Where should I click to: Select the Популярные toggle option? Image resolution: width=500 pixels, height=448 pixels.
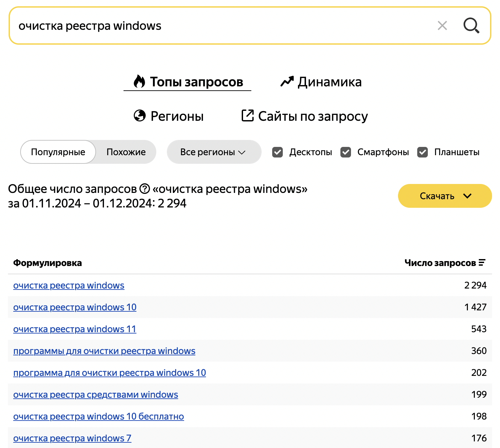(58, 152)
